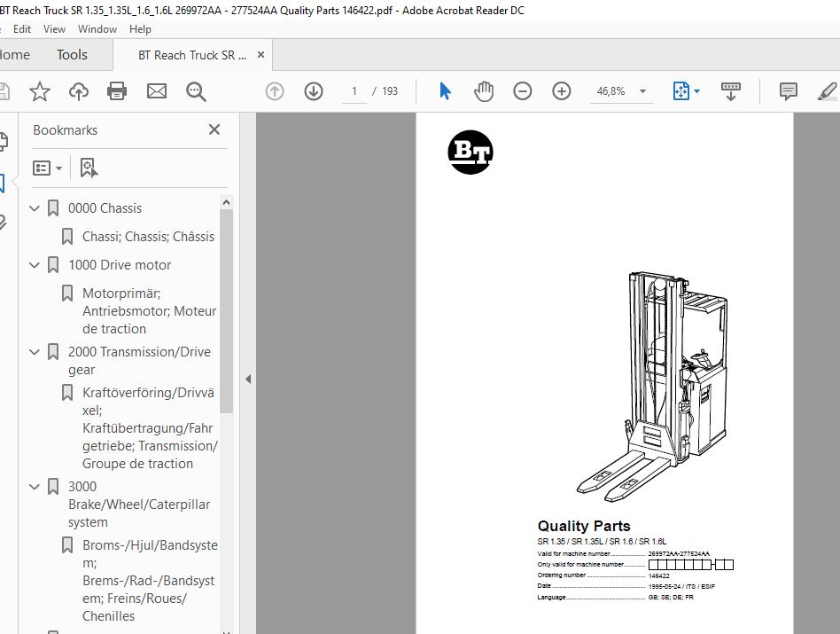Select the Hand pan tool

[484, 91]
